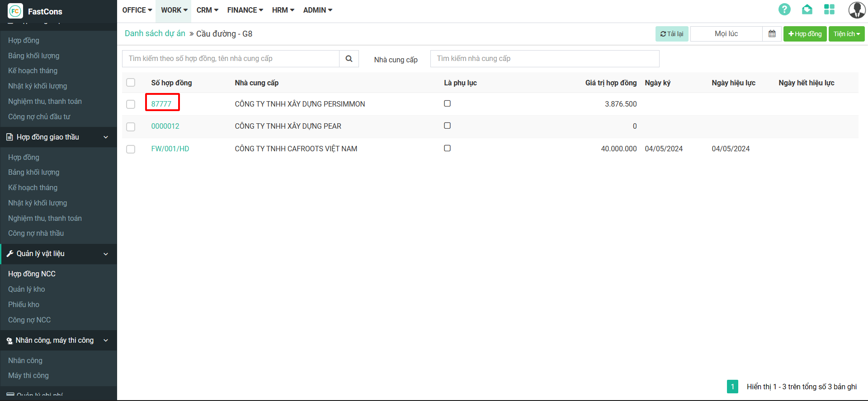The width and height of the screenshot is (868, 401).
Task: Open the calendar date picker icon
Action: (x=772, y=34)
